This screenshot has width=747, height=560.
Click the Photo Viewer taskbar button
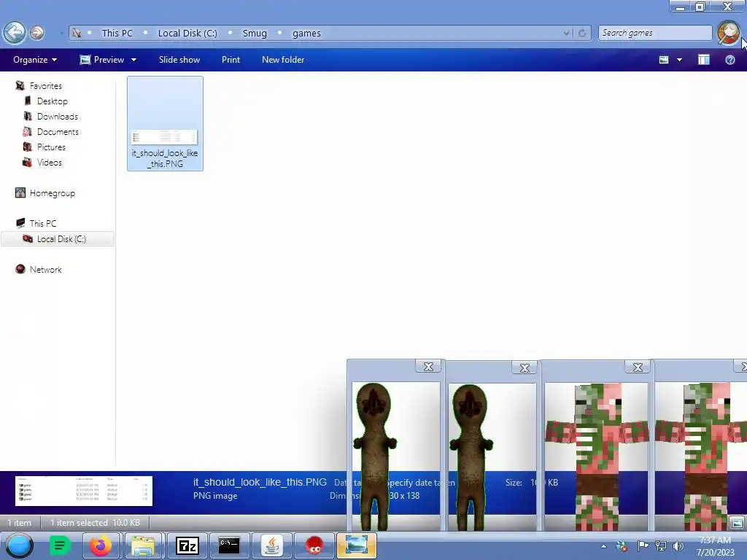click(x=356, y=545)
